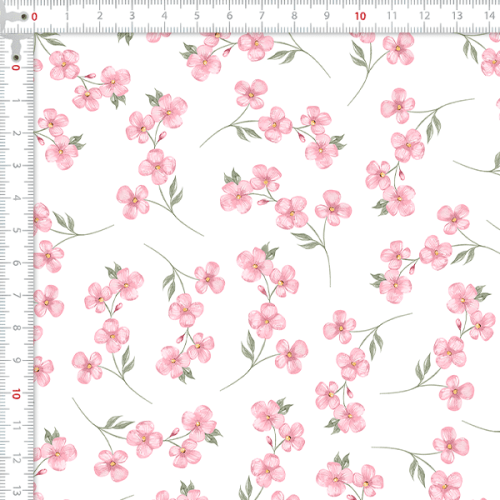Viewport: 500px width, 500px height.
Task: Click the 11 mark on the top ruler
Action: click(x=392, y=16)
